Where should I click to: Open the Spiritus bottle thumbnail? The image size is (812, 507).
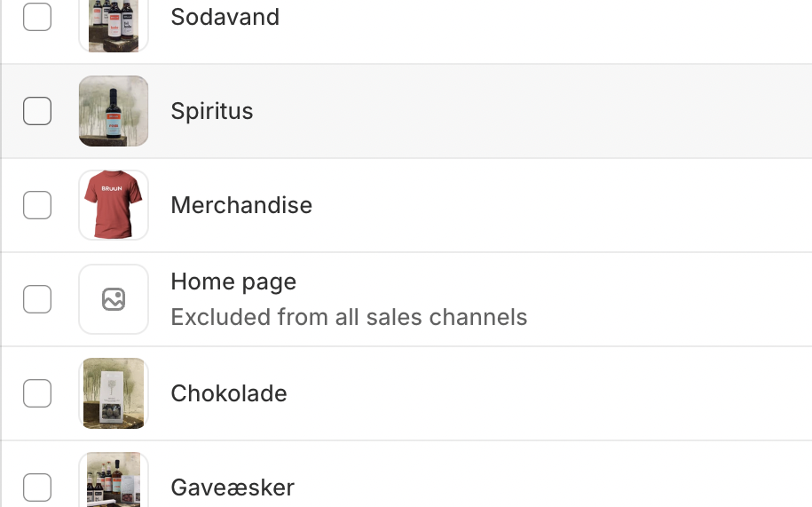(114, 111)
